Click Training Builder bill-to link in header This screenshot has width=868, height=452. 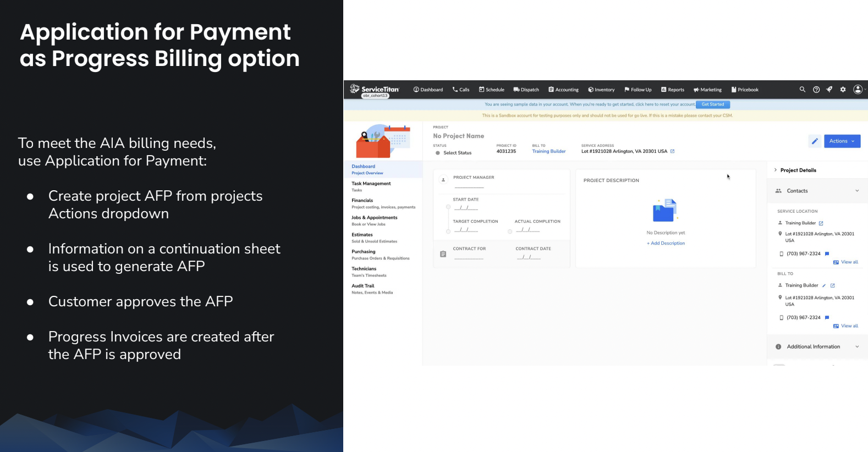click(x=549, y=151)
